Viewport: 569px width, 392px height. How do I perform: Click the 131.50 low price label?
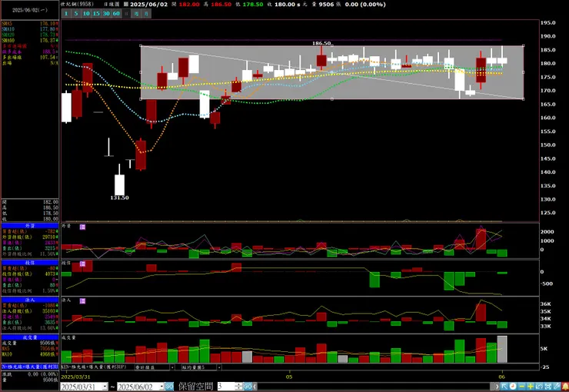tap(119, 198)
